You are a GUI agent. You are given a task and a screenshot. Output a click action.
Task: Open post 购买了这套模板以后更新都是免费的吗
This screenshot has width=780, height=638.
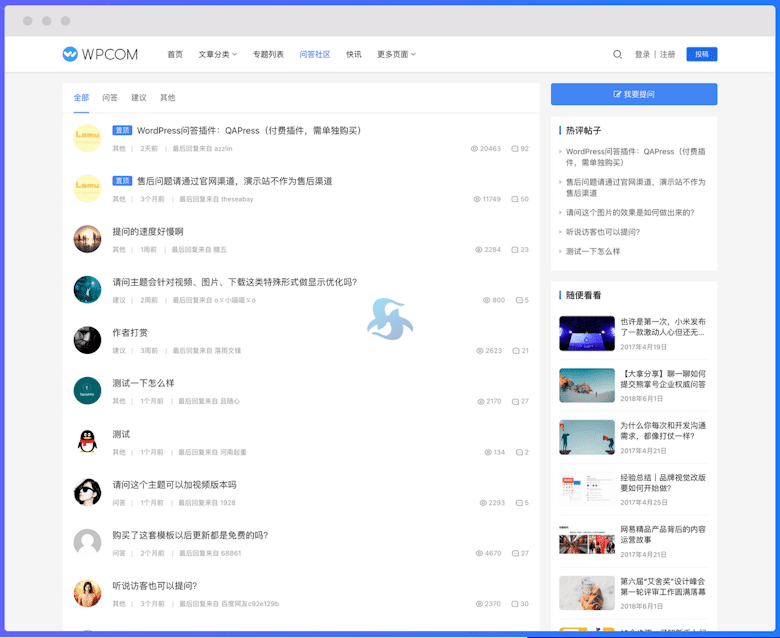tap(190, 536)
